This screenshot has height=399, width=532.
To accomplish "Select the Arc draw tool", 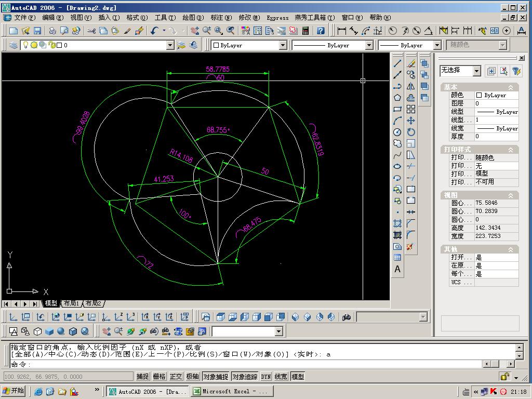I will click(397, 121).
